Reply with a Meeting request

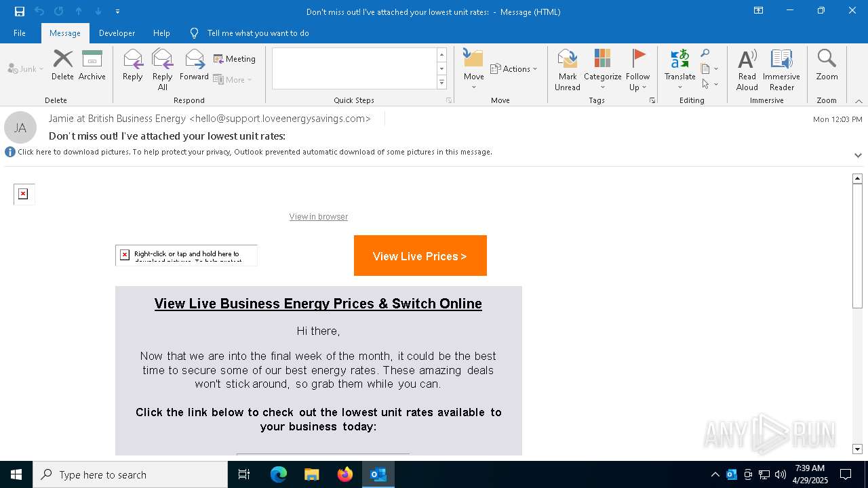pyautogui.click(x=235, y=59)
